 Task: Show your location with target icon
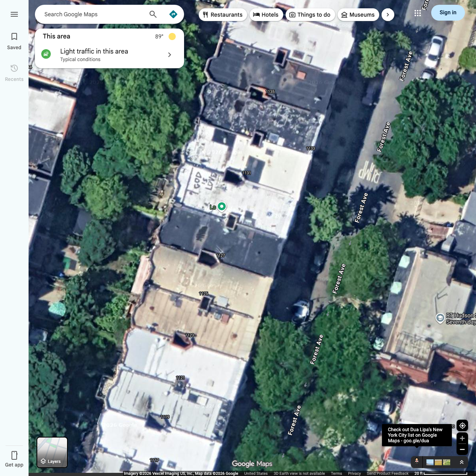pyautogui.click(x=463, y=426)
